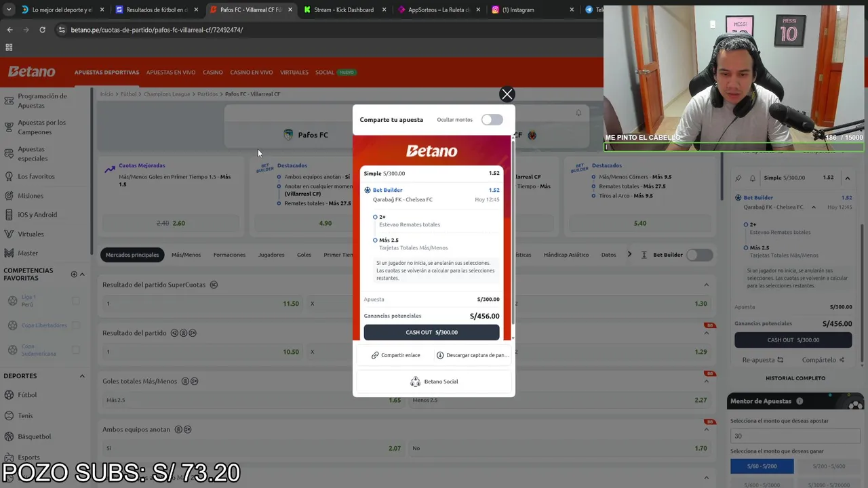Image resolution: width=868 pixels, height=488 pixels.
Task: Select the Datos tab
Action: pos(608,255)
